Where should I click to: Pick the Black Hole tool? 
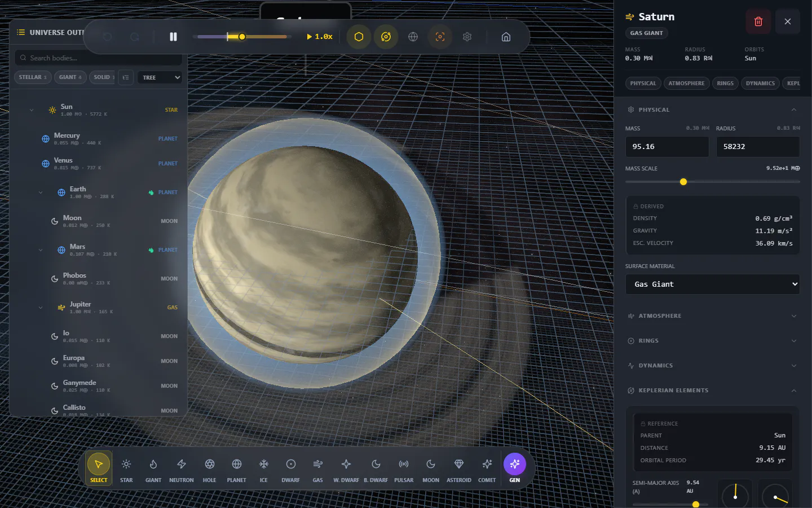(x=210, y=470)
